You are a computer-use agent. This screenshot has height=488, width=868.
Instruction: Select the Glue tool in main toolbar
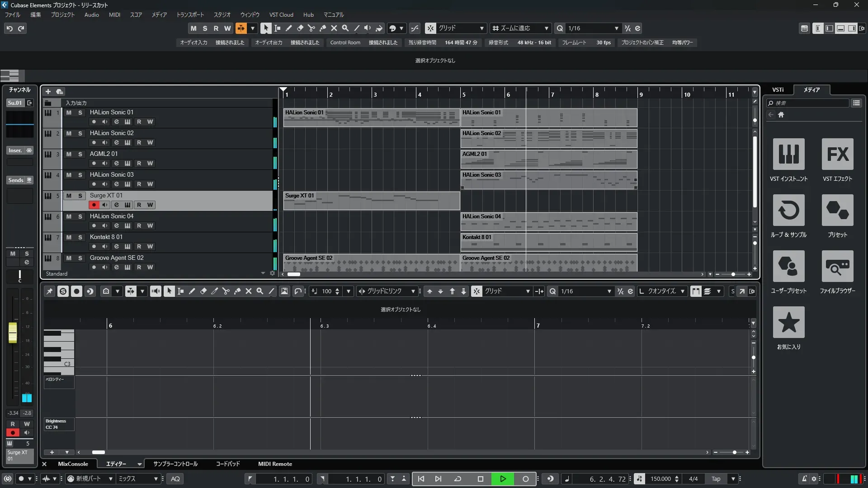pyautogui.click(x=323, y=28)
